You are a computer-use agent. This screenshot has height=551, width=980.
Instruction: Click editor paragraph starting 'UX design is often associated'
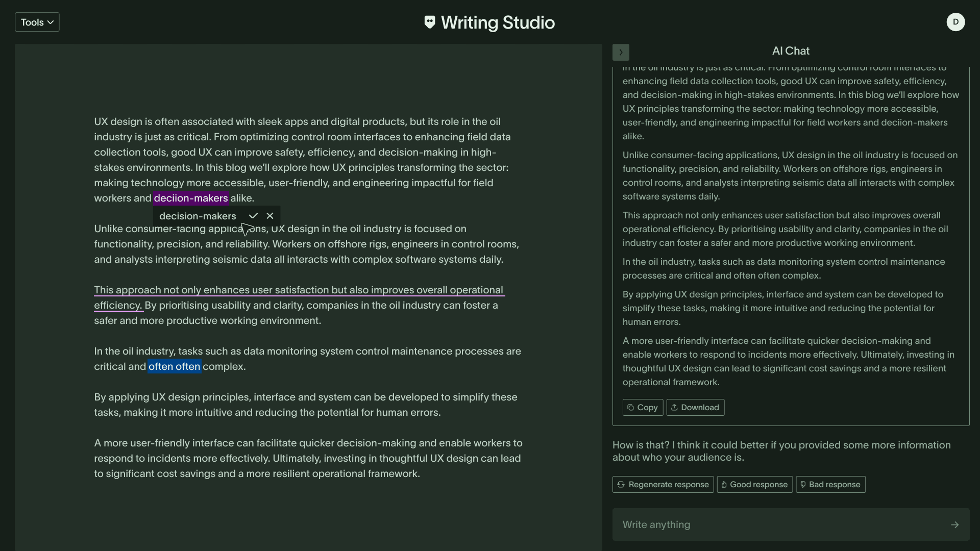coord(302,160)
